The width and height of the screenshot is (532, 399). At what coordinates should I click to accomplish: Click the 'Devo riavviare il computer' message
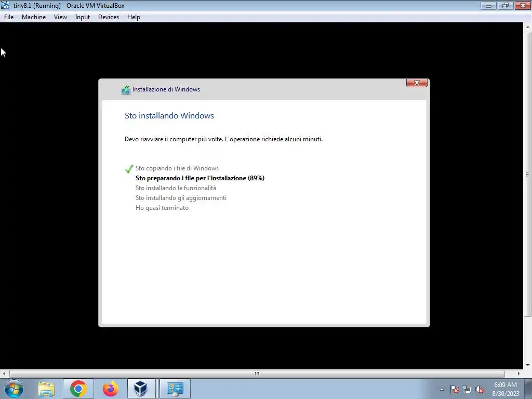pos(223,139)
